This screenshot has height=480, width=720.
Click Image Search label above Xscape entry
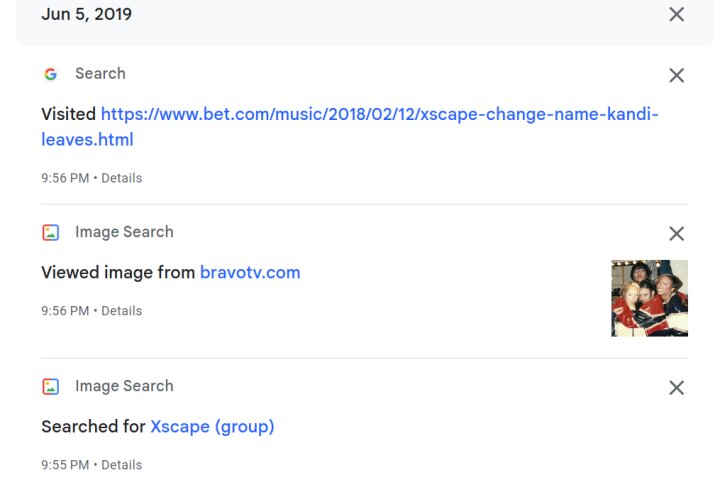click(124, 386)
